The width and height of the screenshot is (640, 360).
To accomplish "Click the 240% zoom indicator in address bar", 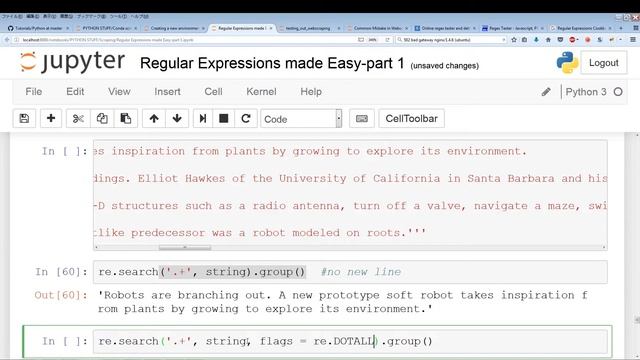I will point(373,40).
